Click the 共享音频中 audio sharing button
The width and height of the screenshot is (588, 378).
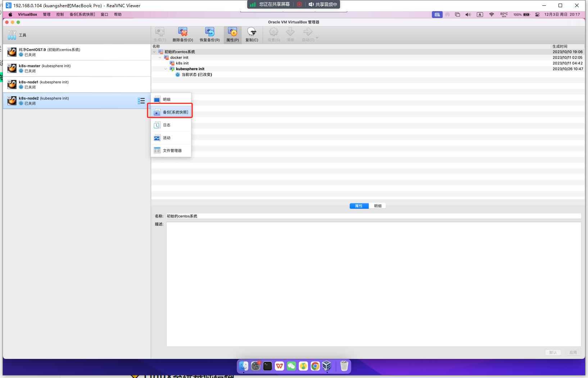tap(323, 4)
